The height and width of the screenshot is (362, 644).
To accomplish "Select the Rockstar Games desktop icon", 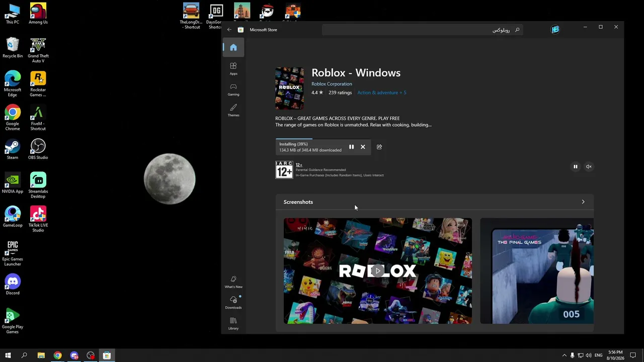I will coord(38,84).
